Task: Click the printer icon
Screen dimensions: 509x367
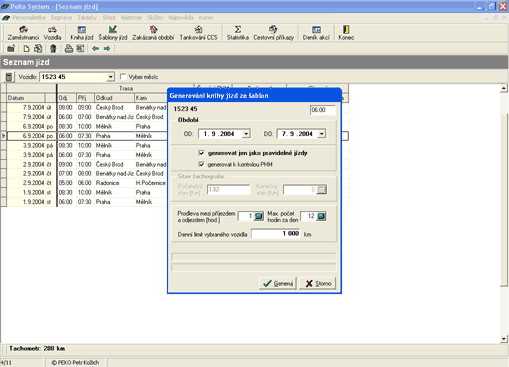Action: click(69, 49)
